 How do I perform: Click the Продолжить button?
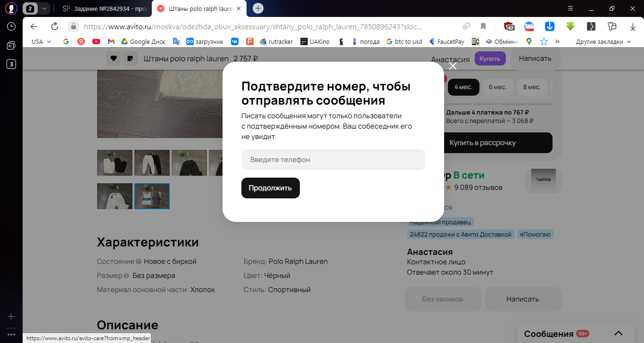[x=271, y=188]
